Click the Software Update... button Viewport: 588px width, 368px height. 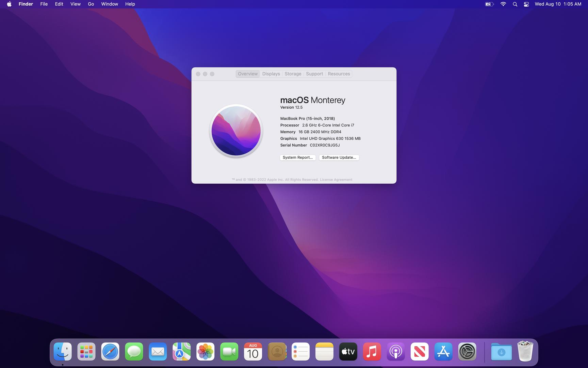pyautogui.click(x=339, y=157)
